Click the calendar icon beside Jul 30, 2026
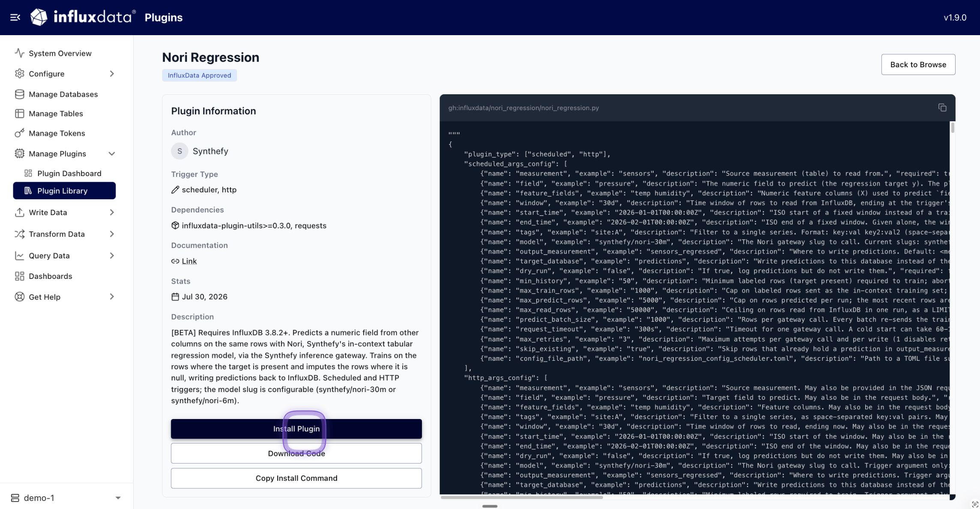Viewport: 980px width, 509px height. (x=175, y=296)
